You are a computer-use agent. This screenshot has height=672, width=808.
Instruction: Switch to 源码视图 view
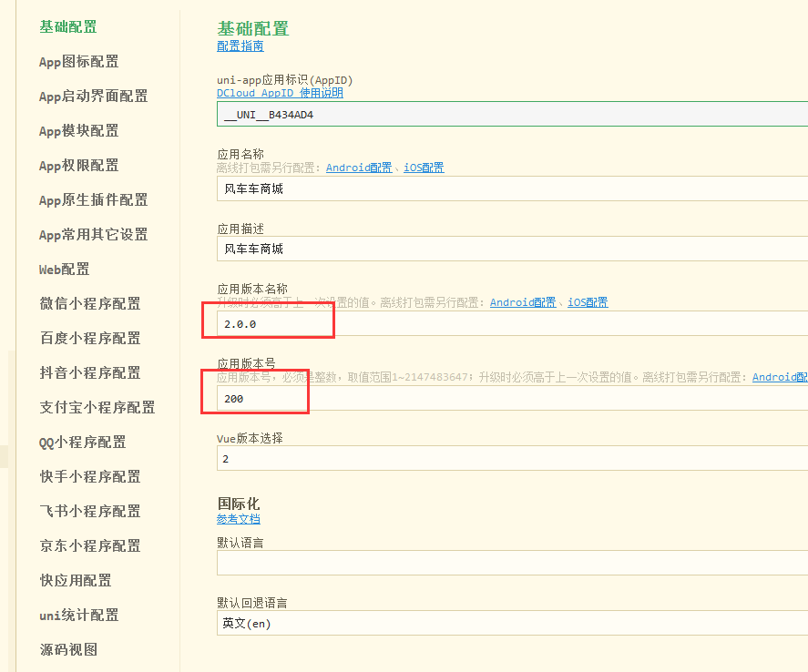(67, 649)
